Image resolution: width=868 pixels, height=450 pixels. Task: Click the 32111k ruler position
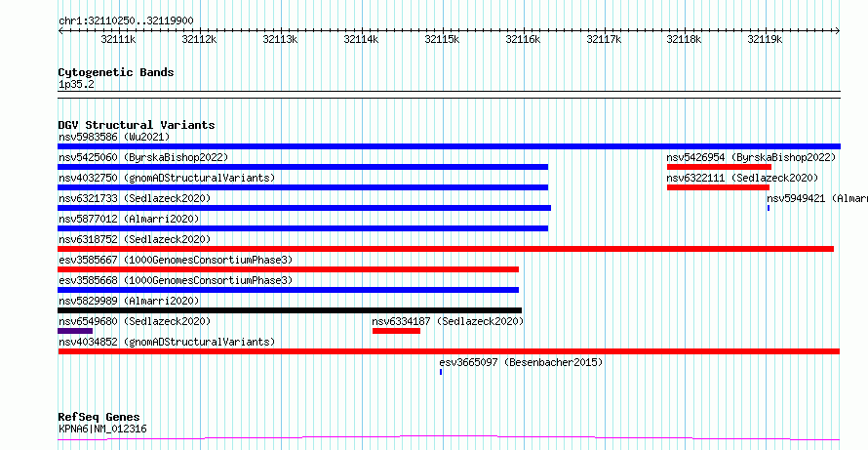(x=118, y=39)
